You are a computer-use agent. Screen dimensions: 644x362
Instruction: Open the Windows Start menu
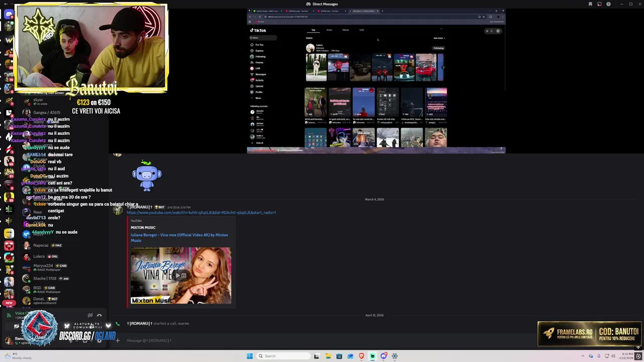click(x=250, y=356)
